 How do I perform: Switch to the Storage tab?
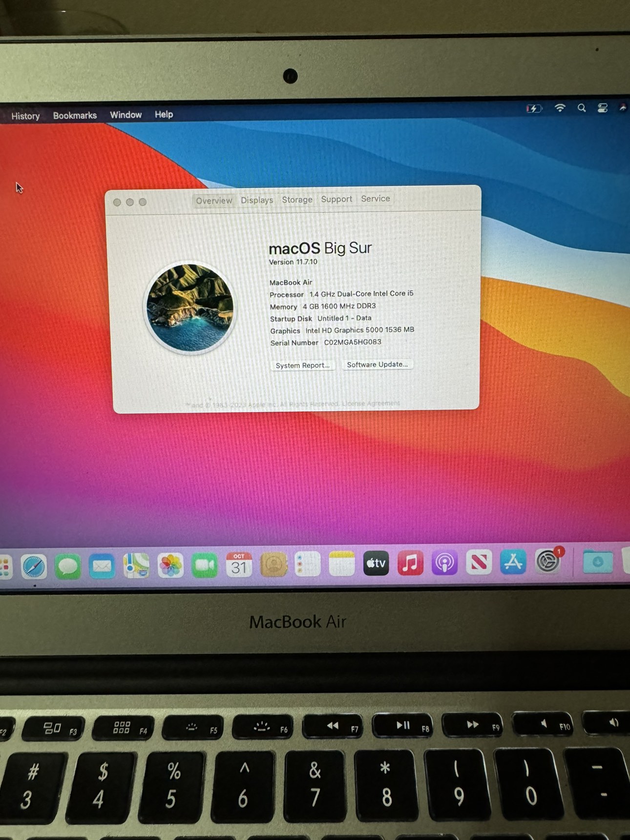297,200
